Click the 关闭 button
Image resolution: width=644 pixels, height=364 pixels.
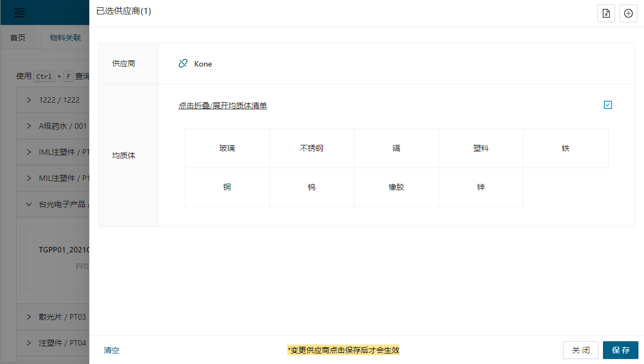[581, 350]
